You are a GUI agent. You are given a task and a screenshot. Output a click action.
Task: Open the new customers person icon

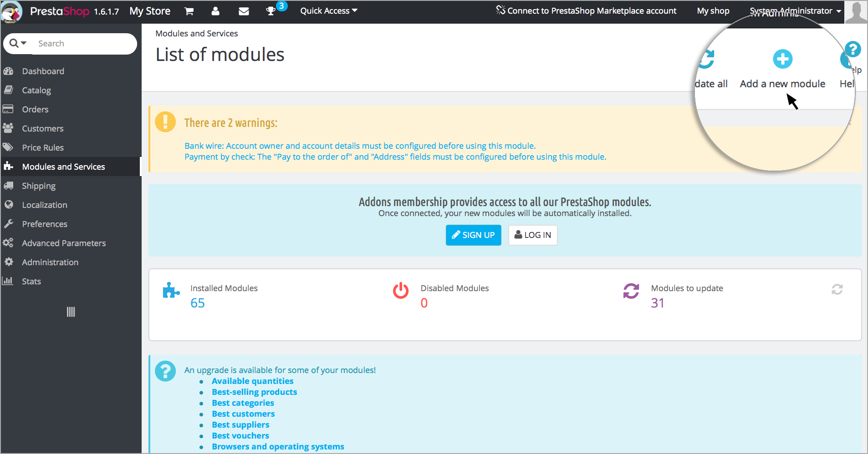pyautogui.click(x=215, y=11)
